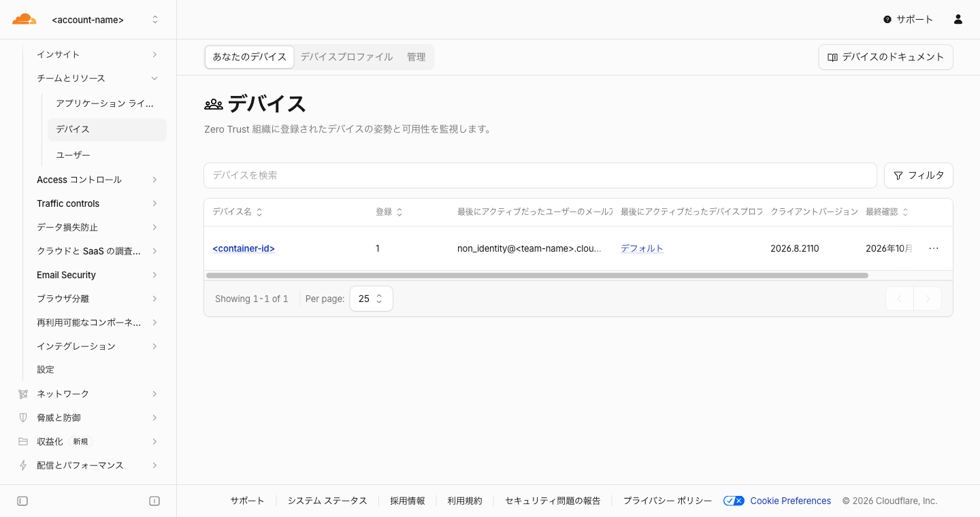Expand the Traffic controls section
The height and width of the screenshot is (517, 980).
tap(97, 203)
